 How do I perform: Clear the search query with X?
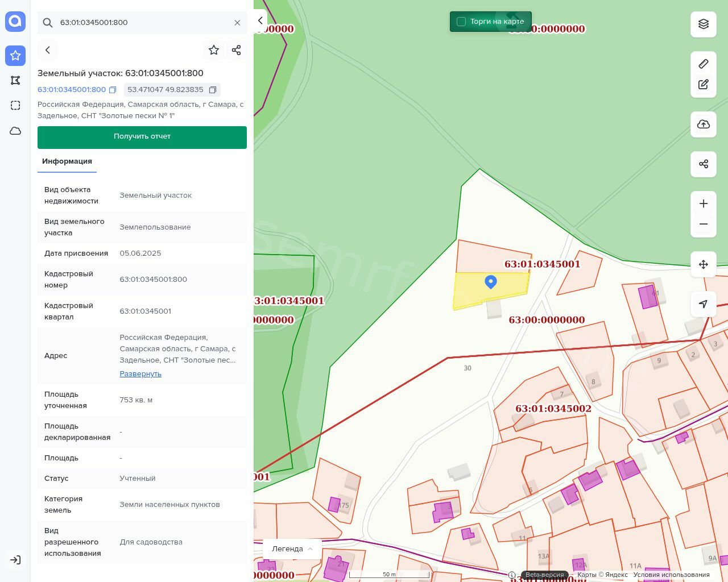237,23
